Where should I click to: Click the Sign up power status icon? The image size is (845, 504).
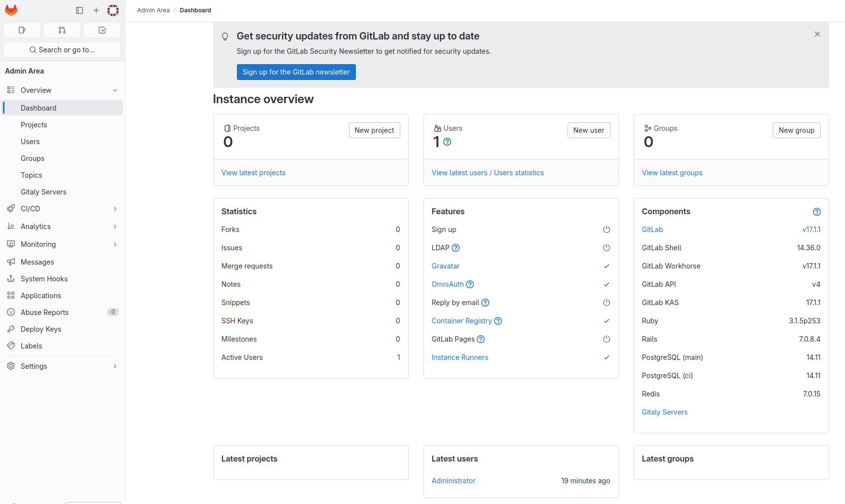[x=607, y=230]
